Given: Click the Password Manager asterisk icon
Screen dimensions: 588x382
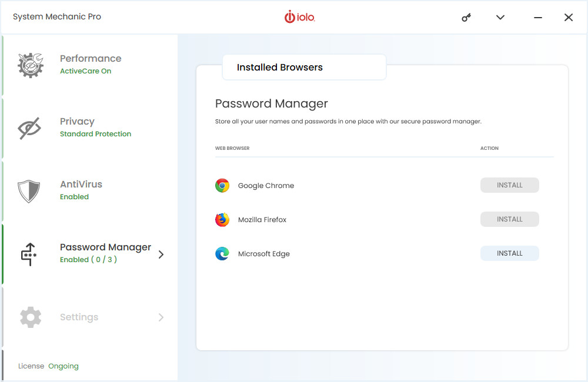Looking at the screenshot, I should 29,254.
